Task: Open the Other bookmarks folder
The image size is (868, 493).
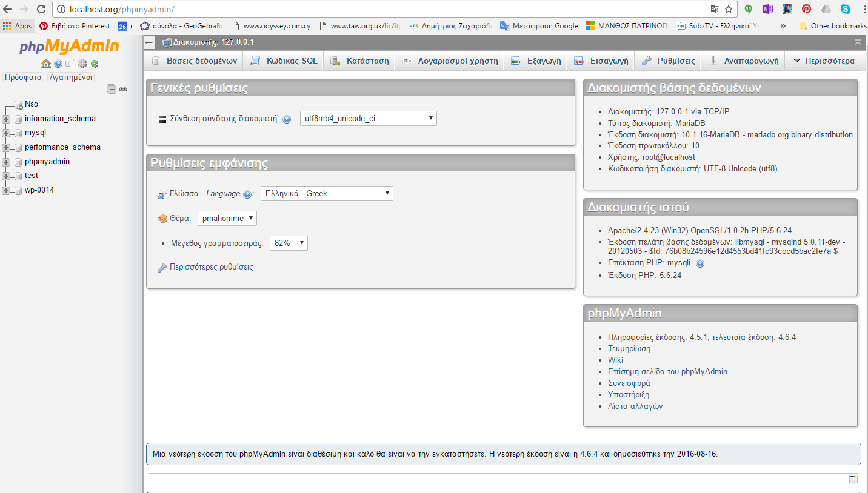Action: 832,26
